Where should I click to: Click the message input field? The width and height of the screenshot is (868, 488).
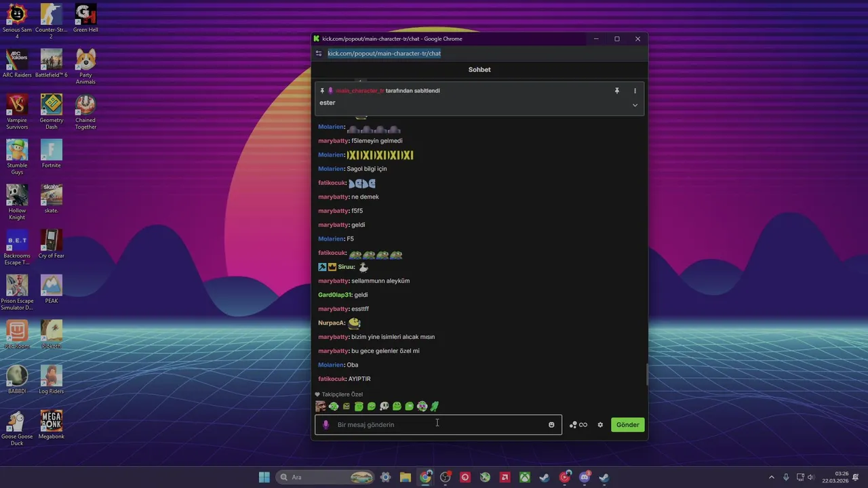click(438, 425)
